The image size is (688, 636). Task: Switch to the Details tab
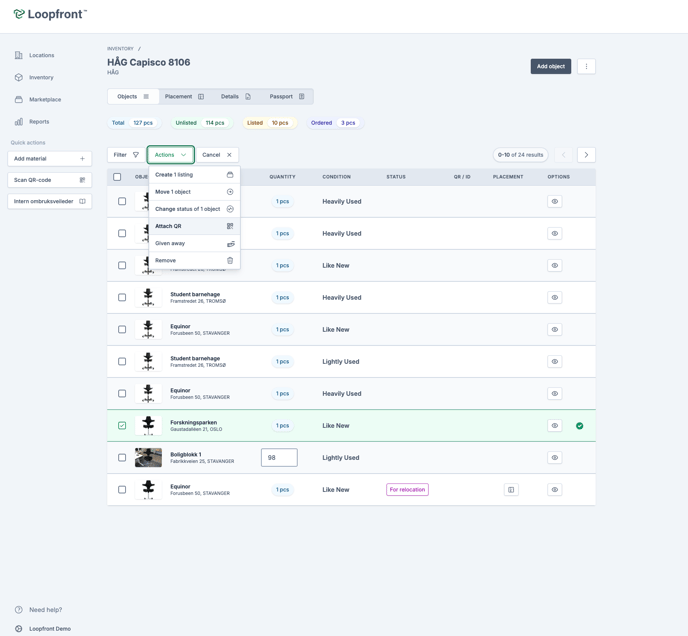[236, 97]
